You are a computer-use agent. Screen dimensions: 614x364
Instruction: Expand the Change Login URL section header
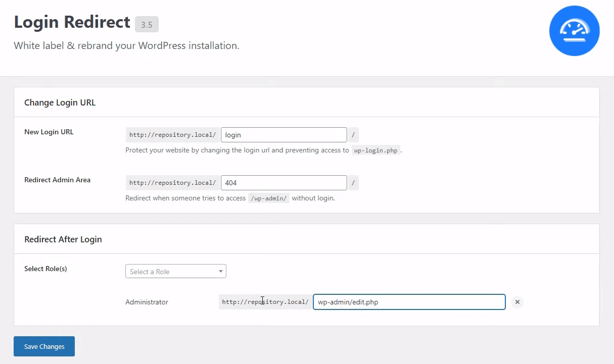point(60,102)
